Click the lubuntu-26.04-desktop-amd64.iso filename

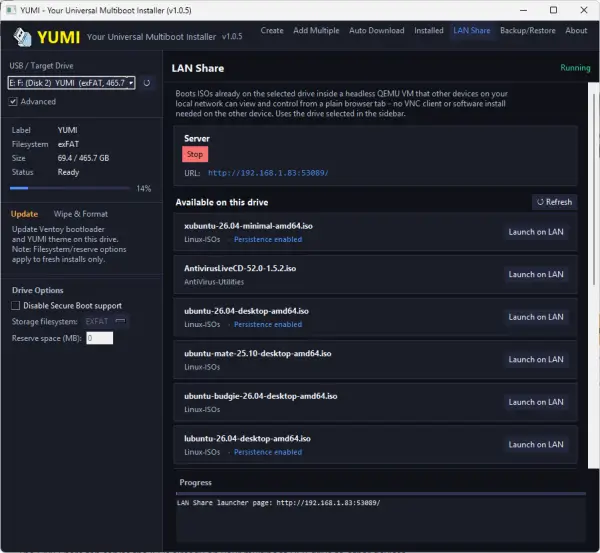[x=247, y=439]
